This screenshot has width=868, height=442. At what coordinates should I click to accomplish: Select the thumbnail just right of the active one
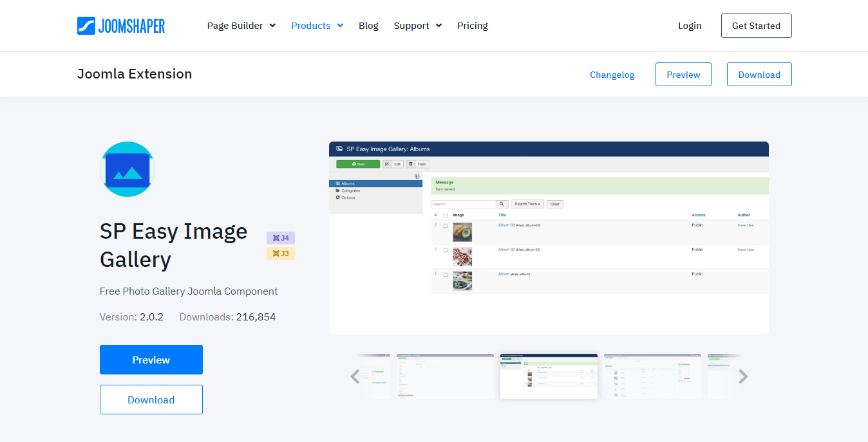(x=652, y=376)
